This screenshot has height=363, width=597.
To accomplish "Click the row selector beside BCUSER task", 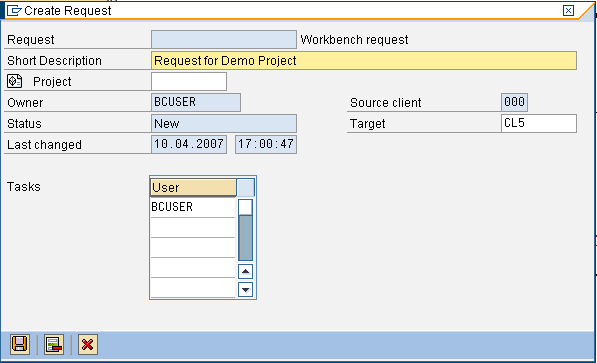I will pos(246,207).
